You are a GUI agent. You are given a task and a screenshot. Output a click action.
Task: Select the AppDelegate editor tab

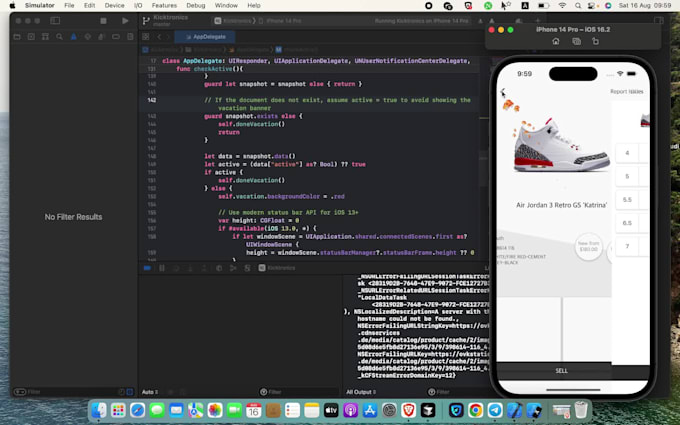[206, 37]
